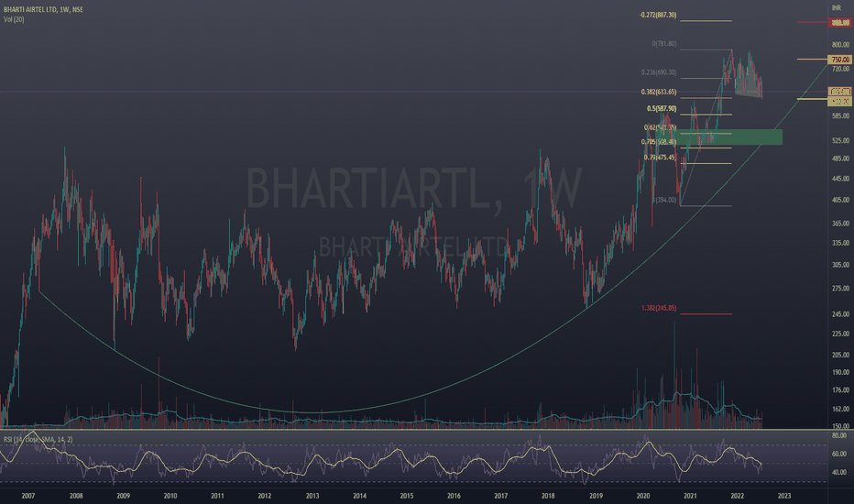The height and width of the screenshot is (504, 854).
Task: Click 445.00 on the price axis
Action: pos(840,179)
